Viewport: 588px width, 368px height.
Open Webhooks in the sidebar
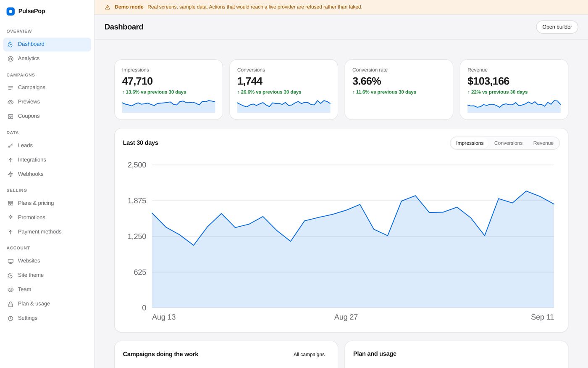click(x=47, y=174)
